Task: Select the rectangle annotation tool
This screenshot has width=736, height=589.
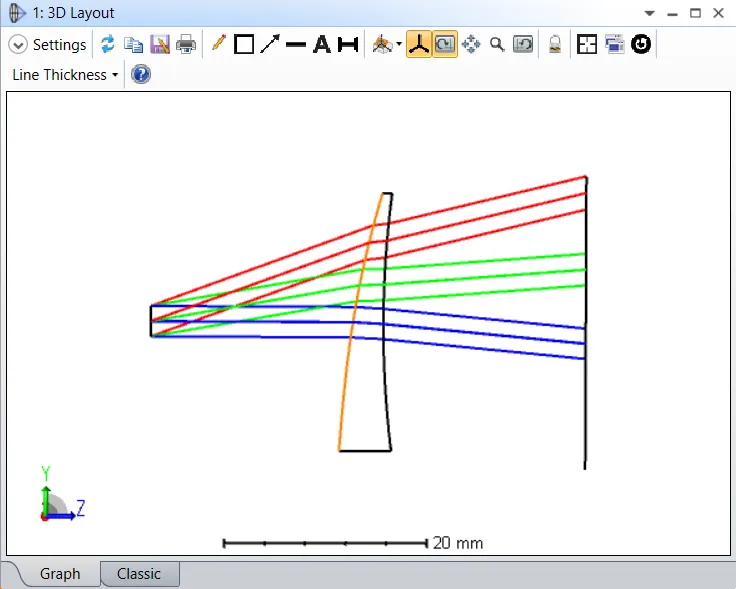Action: point(244,45)
